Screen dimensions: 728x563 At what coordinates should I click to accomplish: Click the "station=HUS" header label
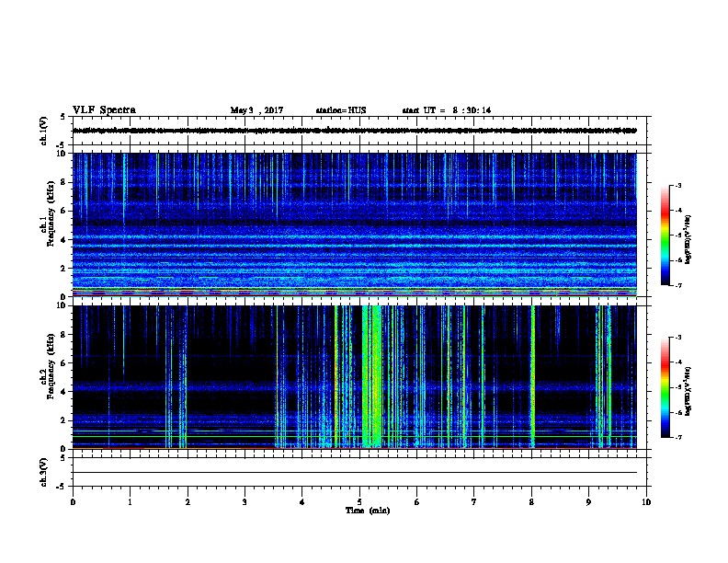click(x=341, y=110)
